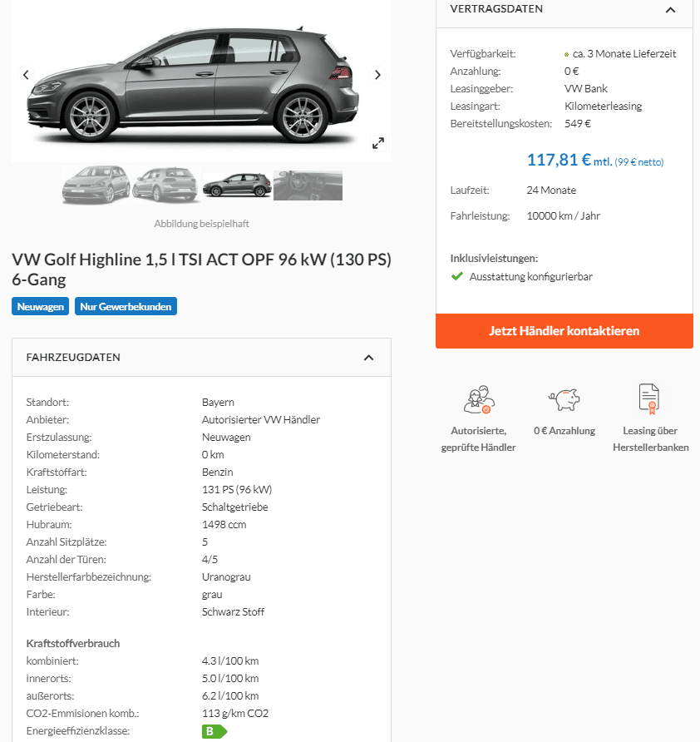Select the interior dashboard thumbnail

(x=308, y=185)
